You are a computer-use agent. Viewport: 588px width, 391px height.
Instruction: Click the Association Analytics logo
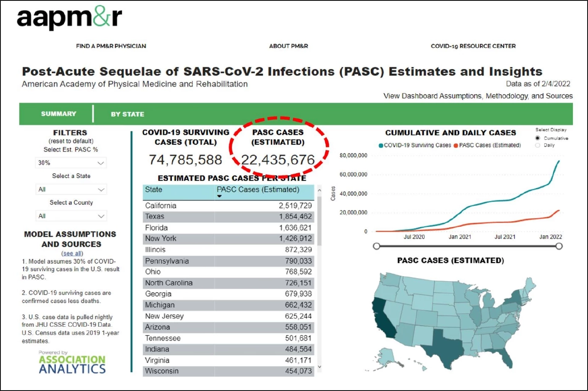pos(72,364)
